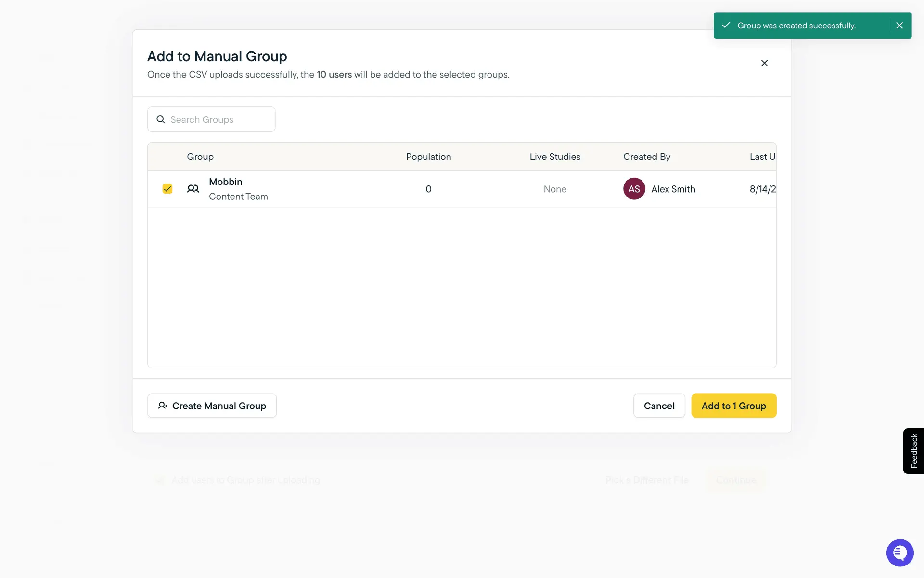Screen dimensions: 924x578
Task: Uncheck the Mobbin group checkbox
Action: [167, 189]
